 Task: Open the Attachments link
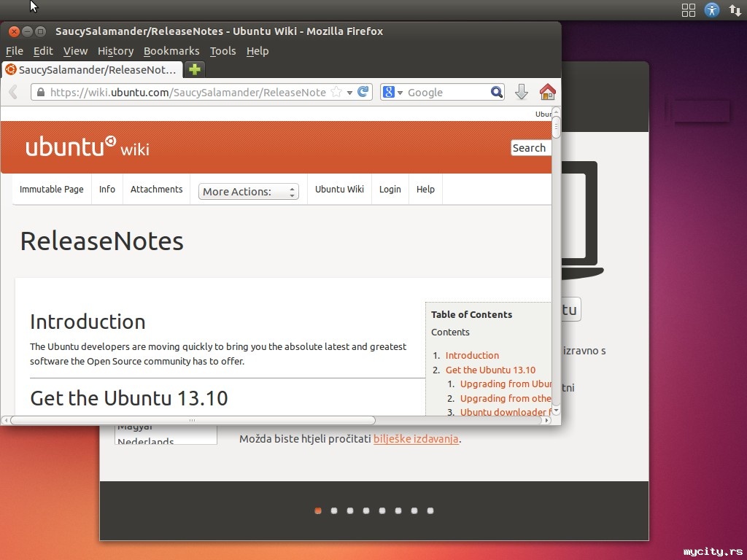(x=156, y=189)
